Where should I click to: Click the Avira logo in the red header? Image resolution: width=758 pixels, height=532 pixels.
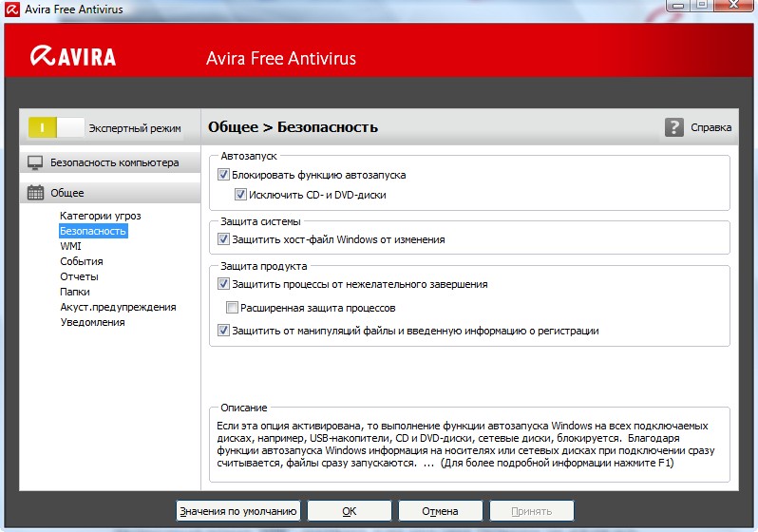point(73,56)
